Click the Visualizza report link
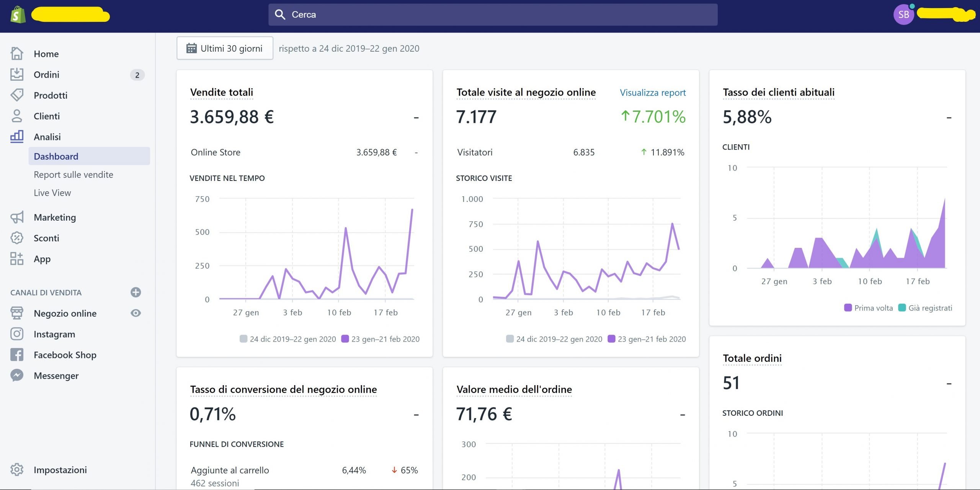This screenshot has width=980, height=490. tap(652, 93)
